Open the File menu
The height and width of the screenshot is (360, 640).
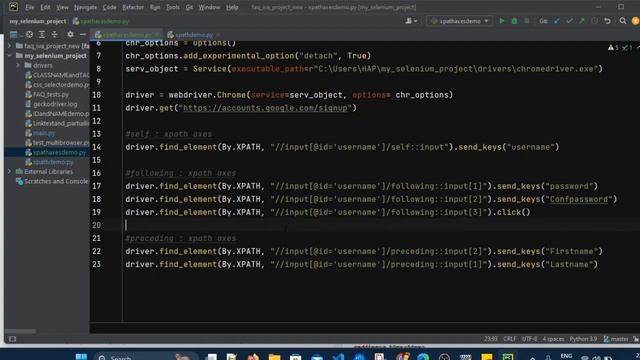(30, 7)
